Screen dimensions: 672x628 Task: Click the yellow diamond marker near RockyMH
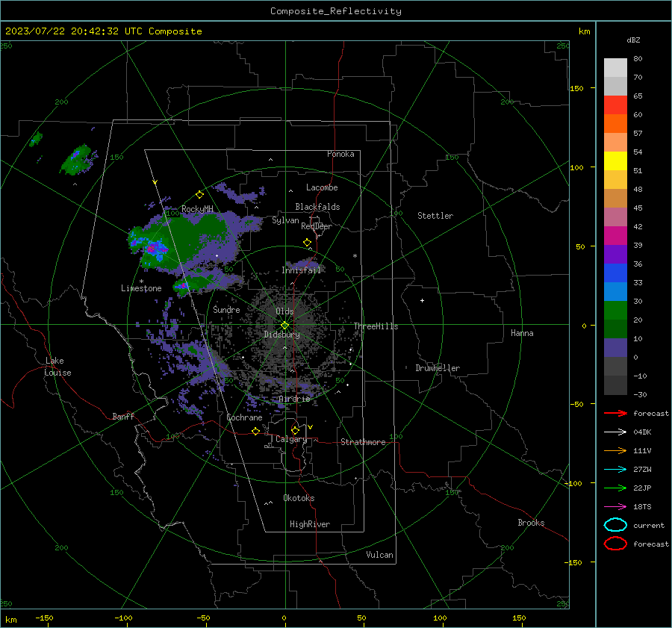(199, 195)
